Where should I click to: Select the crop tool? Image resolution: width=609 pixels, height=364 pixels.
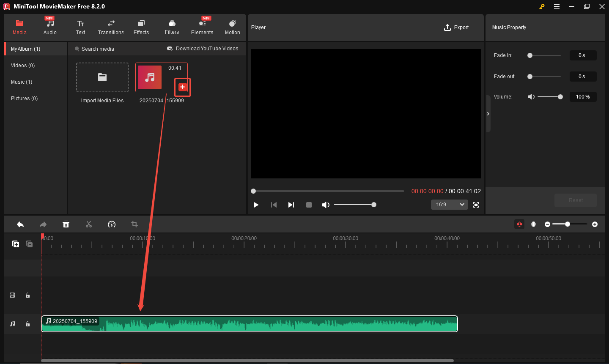click(134, 224)
